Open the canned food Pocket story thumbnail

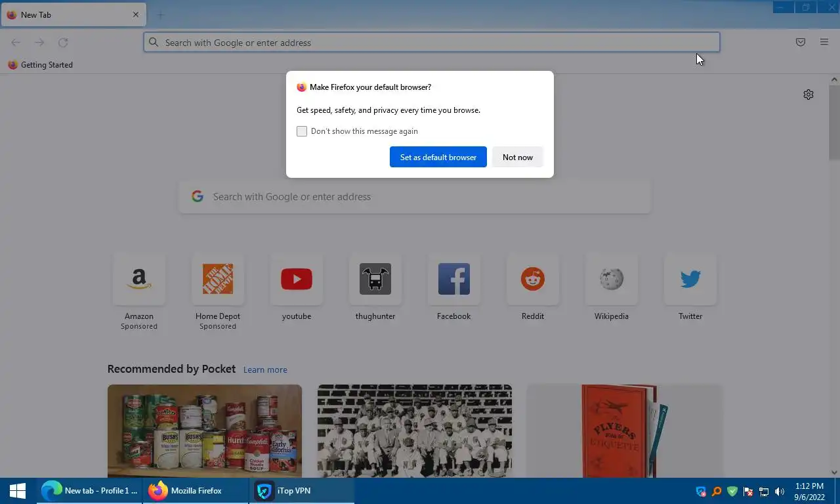click(205, 430)
